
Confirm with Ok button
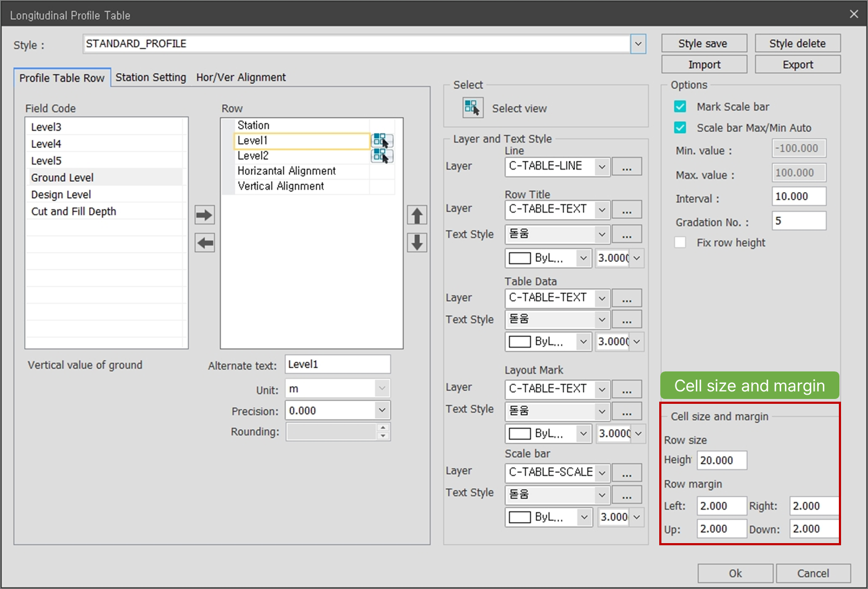(735, 573)
